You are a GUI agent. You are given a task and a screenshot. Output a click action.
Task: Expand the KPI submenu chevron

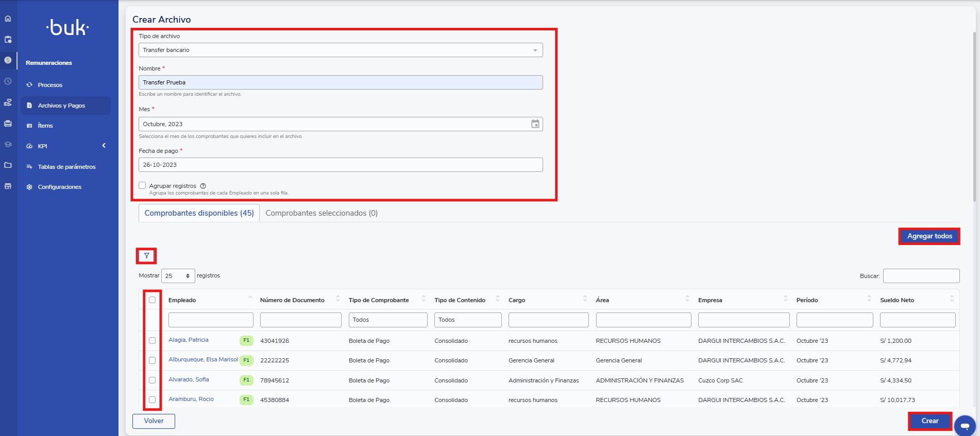point(104,146)
